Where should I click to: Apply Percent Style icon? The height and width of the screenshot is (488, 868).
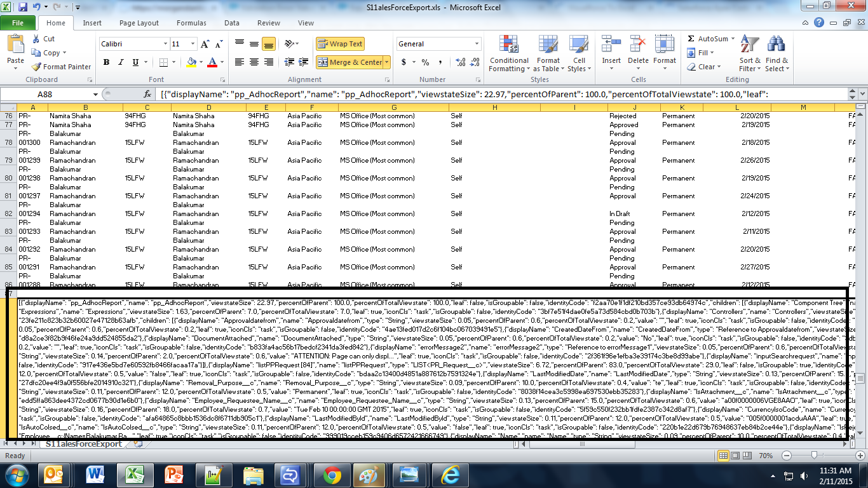(x=425, y=62)
